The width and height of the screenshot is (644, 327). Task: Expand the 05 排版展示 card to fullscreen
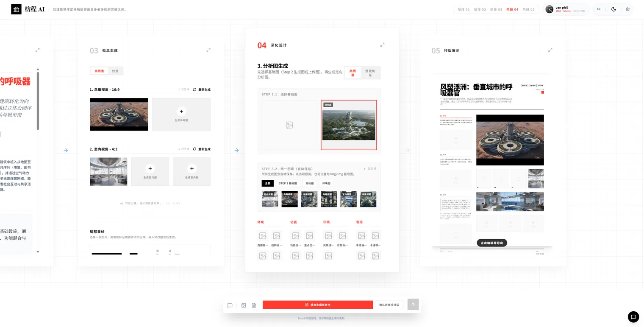550,50
